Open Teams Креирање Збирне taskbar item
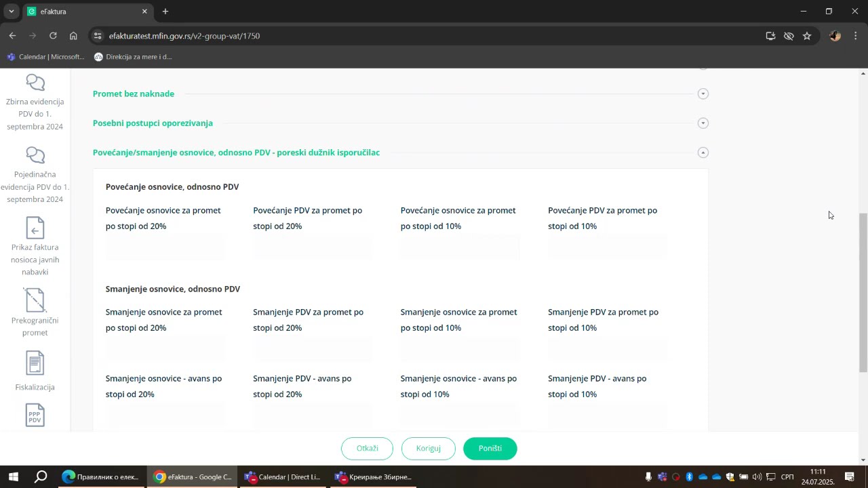This screenshot has height=488, width=868. click(x=373, y=477)
